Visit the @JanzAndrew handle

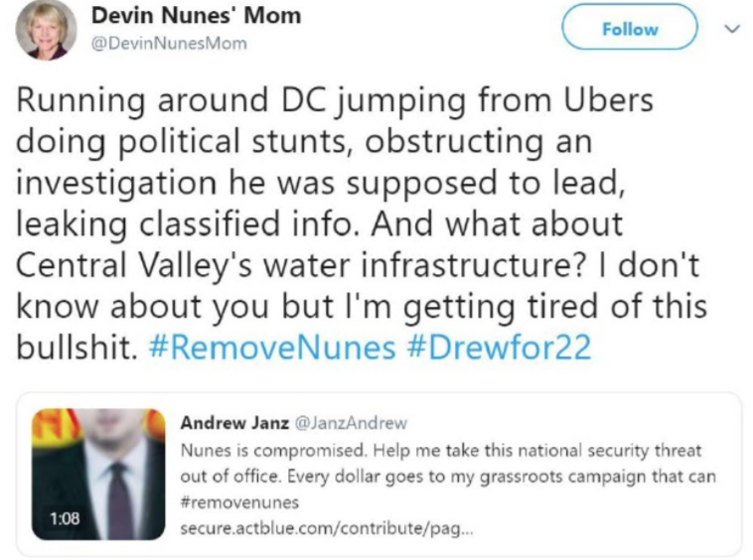351,423
